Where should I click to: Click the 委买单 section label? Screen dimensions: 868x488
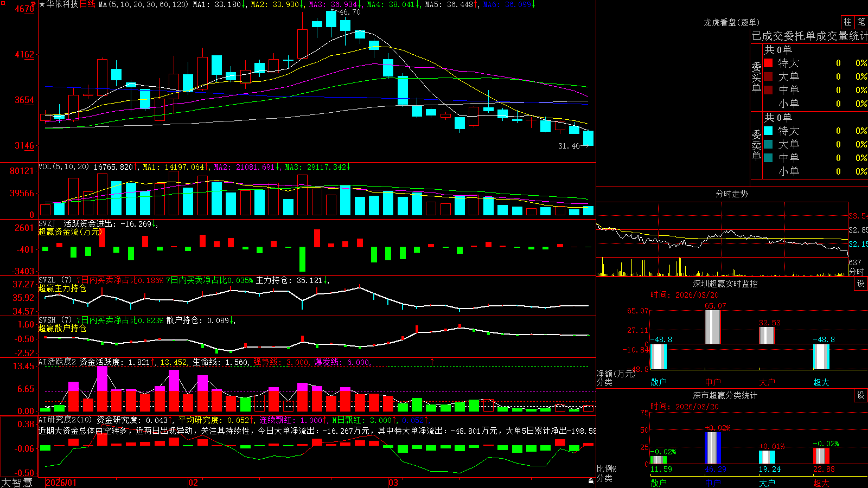pyautogui.click(x=756, y=77)
